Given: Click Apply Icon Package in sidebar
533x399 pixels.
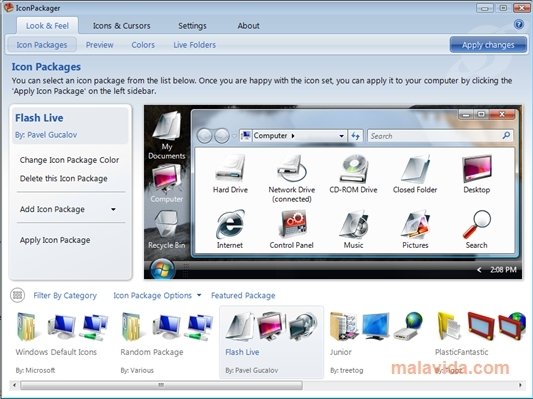Looking at the screenshot, I should point(55,240).
